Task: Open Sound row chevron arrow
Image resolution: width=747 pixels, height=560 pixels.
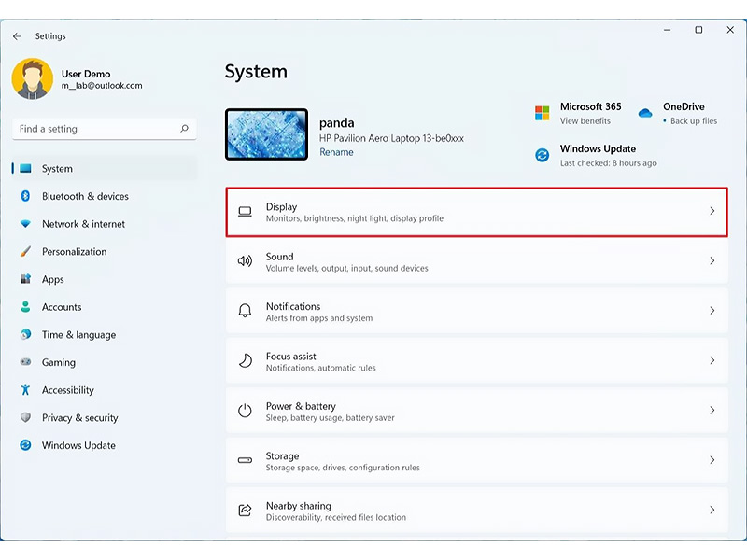Action: point(712,260)
